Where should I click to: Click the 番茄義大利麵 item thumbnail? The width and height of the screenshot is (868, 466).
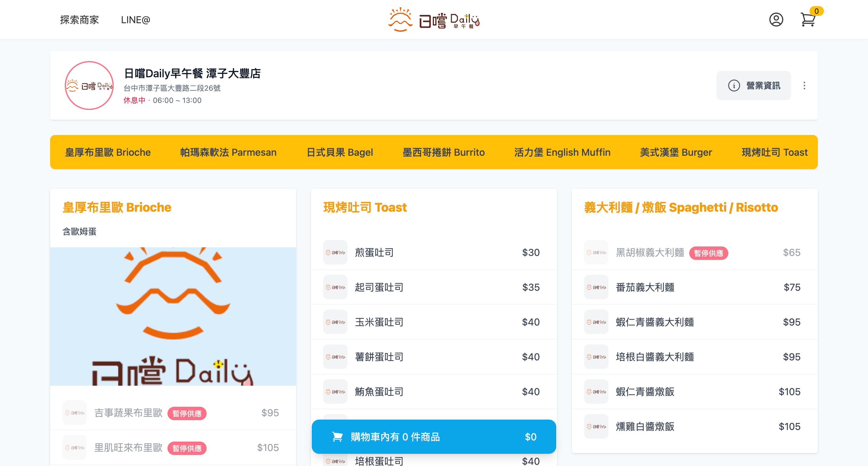[596, 287]
